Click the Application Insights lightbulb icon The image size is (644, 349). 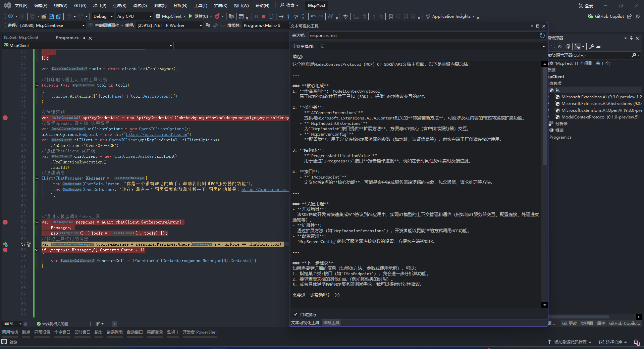coord(428,16)
